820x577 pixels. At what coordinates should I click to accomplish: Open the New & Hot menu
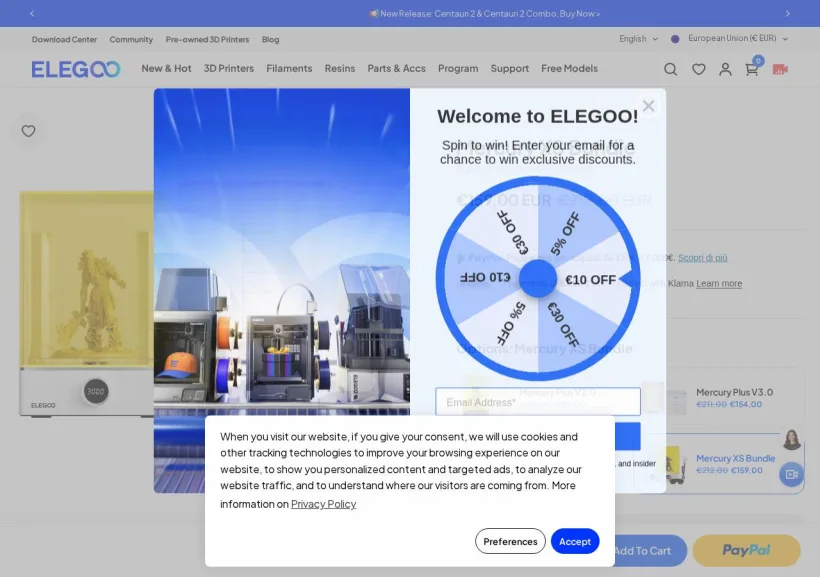(x=166, y=69)
